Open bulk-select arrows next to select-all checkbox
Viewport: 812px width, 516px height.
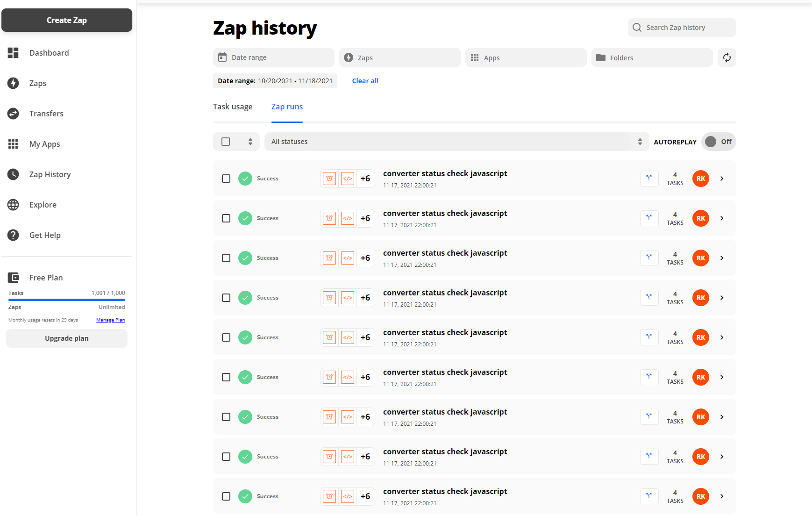(x=250, y=142)
